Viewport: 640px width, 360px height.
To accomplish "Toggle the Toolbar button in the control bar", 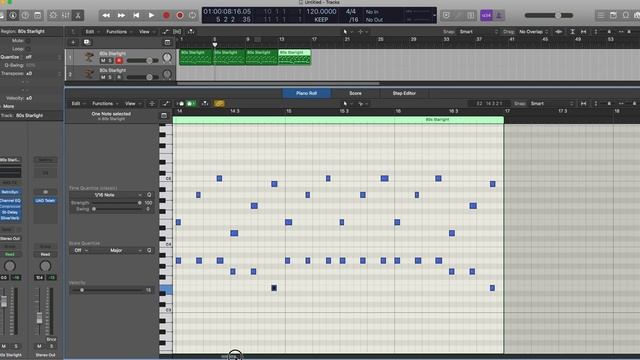I will click(38, 16).
